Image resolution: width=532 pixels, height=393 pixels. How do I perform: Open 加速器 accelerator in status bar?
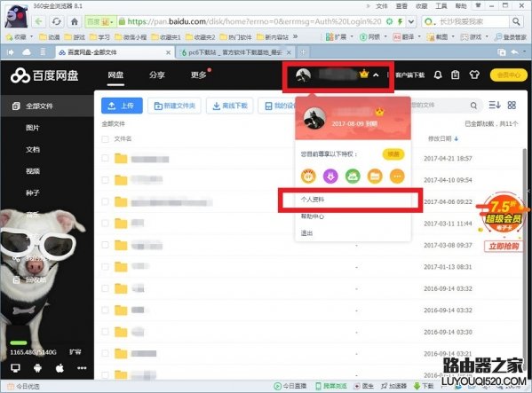coord(393,386)
